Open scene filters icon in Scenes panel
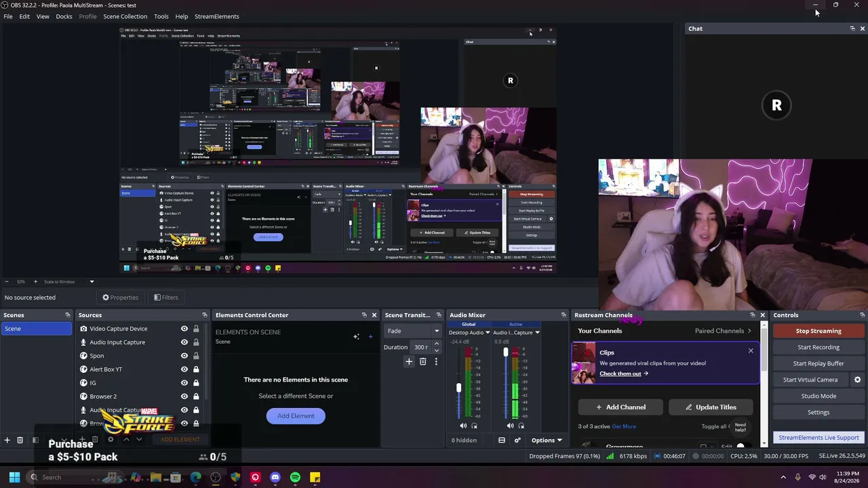This screenshot has height=488, width=868. [35, 440]
